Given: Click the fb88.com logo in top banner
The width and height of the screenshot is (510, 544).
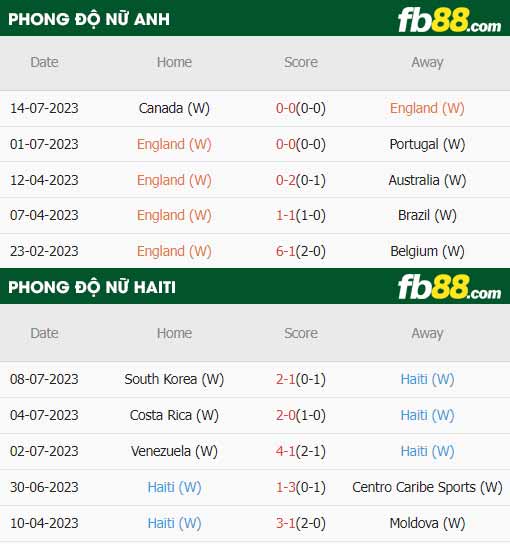Looking at the screenshot, I should (x=449, y=20).
